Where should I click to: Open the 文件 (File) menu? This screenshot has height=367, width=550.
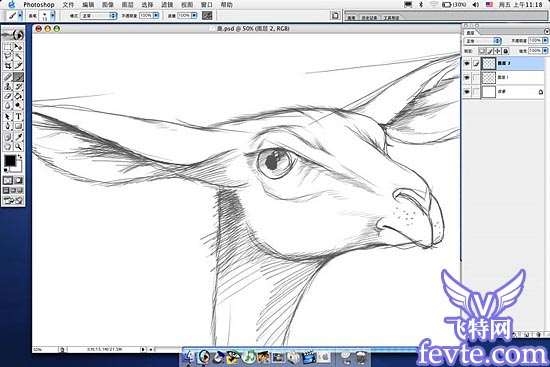point(68,5)
